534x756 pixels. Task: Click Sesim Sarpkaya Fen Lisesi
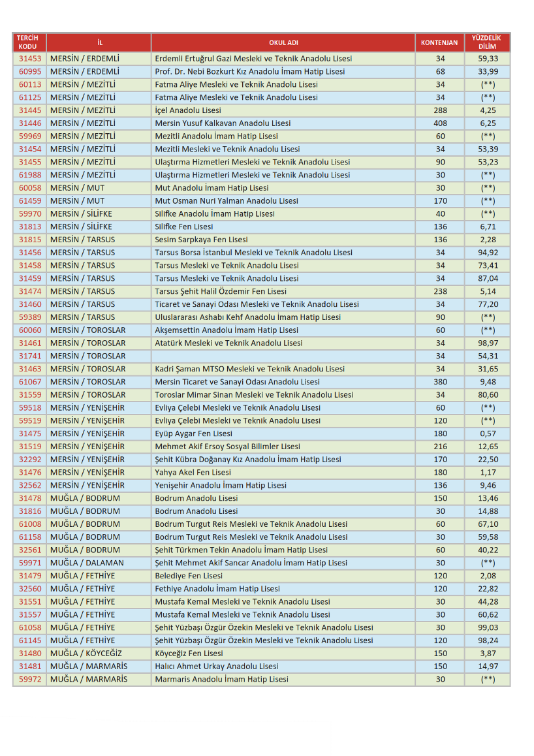(x=201, y=240)
